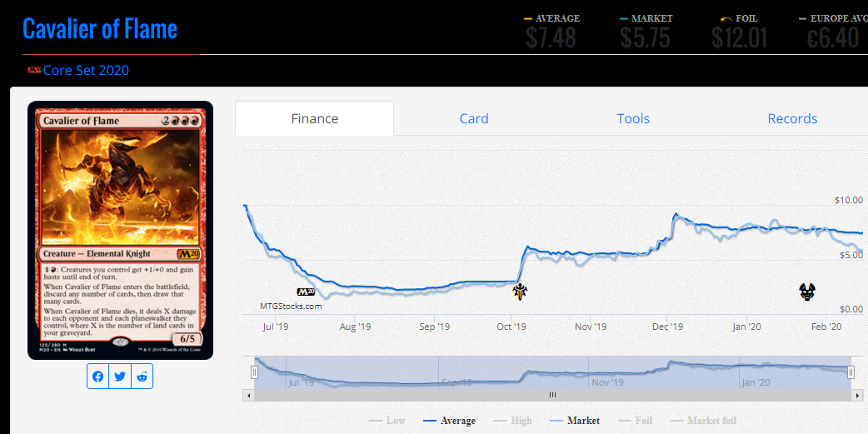Viewport: 868px width, 434px height.
Task: Click the Theros set marker near February
Action: coord(807,292)
